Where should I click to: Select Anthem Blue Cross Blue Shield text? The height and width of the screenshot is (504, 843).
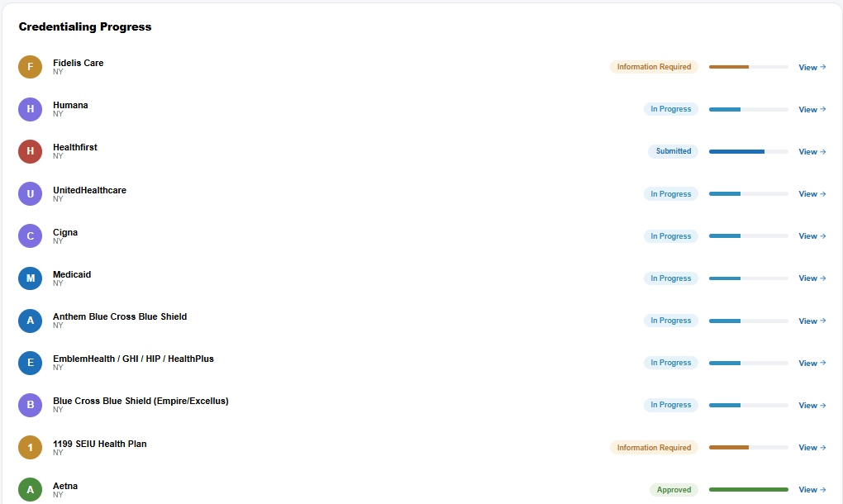click(x=120, y=317)
